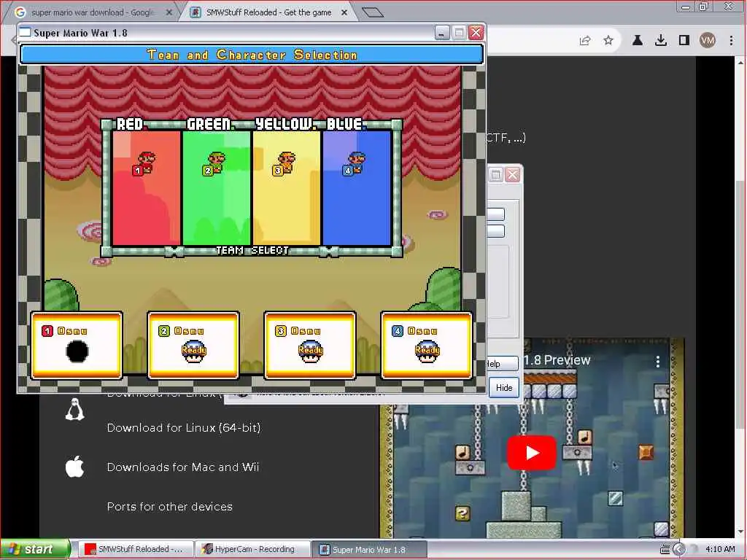Switch to the super mario war download Google tab
The height and width of the screenshot is (560, 747).
[x=92, y=12]
